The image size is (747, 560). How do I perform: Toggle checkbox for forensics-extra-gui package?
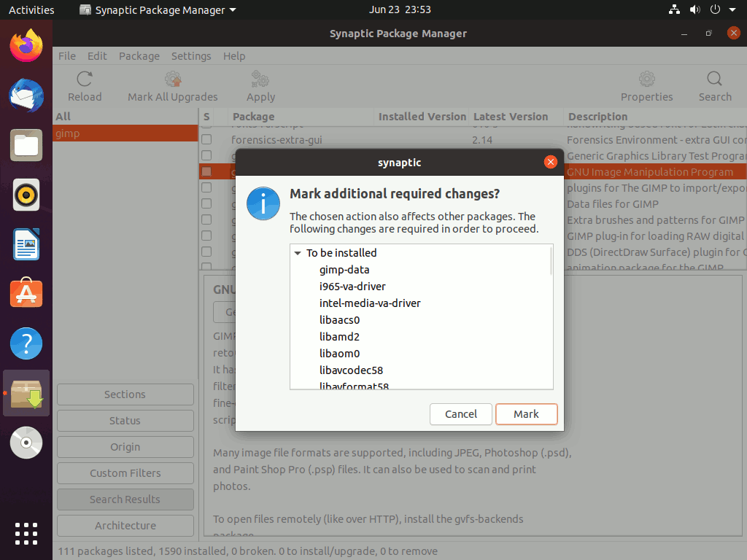click(206, 139)
